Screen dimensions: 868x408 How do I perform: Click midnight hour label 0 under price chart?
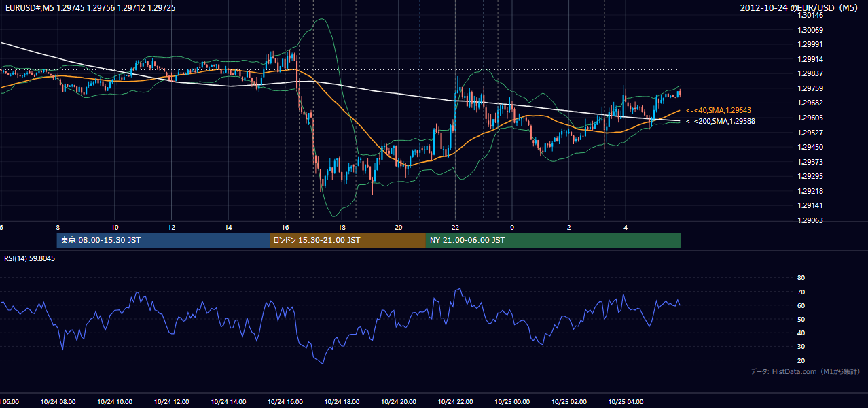(512, 228)
